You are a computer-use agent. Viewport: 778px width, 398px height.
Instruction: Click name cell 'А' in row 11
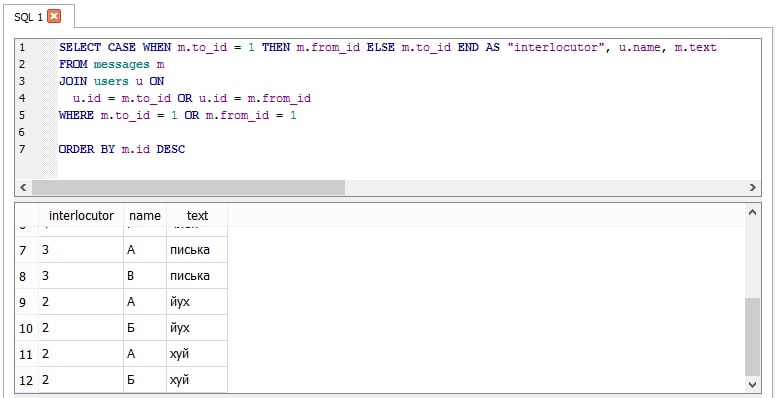(x=145, y=354)
